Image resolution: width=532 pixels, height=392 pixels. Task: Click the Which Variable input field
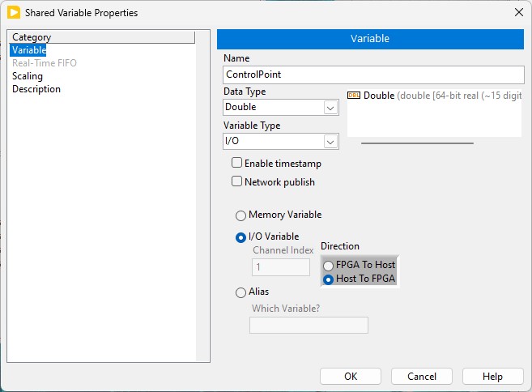(309, 325)
